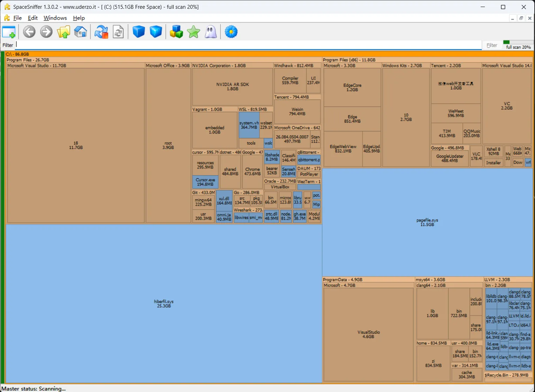The image size is (535, 392).
Task: Select the pagefile.sys 11.5GB block
Action: coord(427,222)
